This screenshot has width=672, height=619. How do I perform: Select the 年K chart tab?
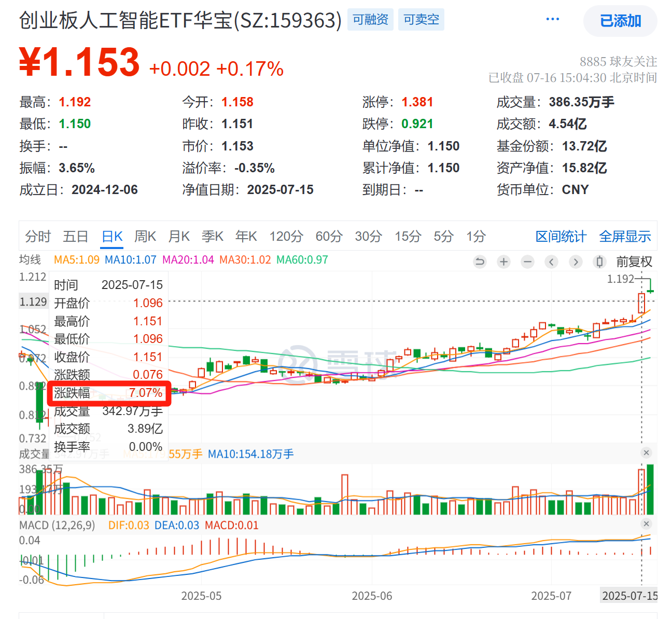pos(246,237)
